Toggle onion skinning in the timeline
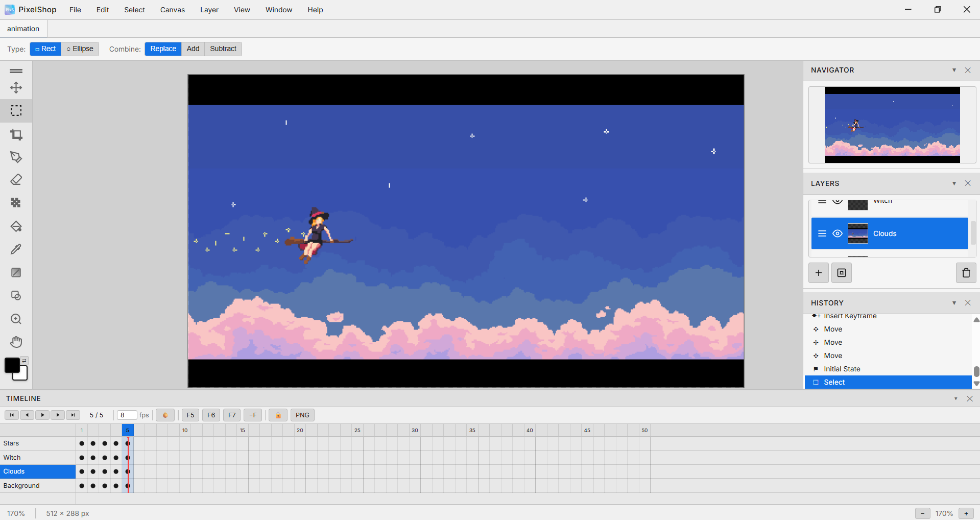 coord(165,415)
